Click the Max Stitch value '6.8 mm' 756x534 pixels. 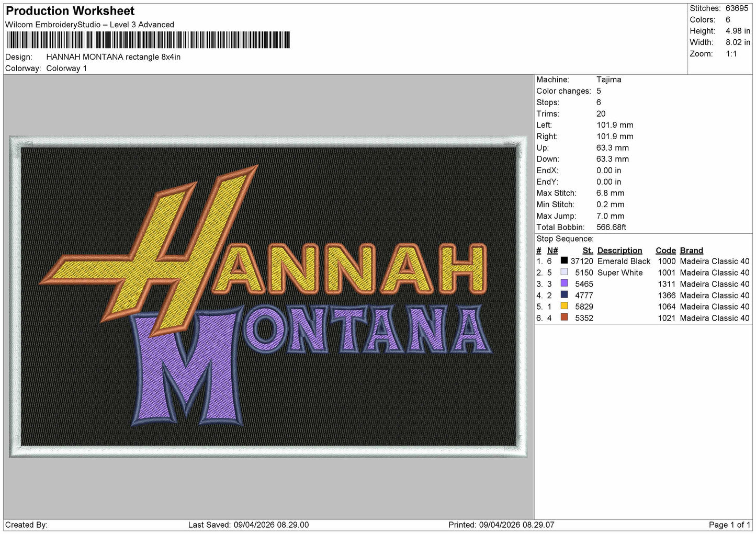(611, 193)
